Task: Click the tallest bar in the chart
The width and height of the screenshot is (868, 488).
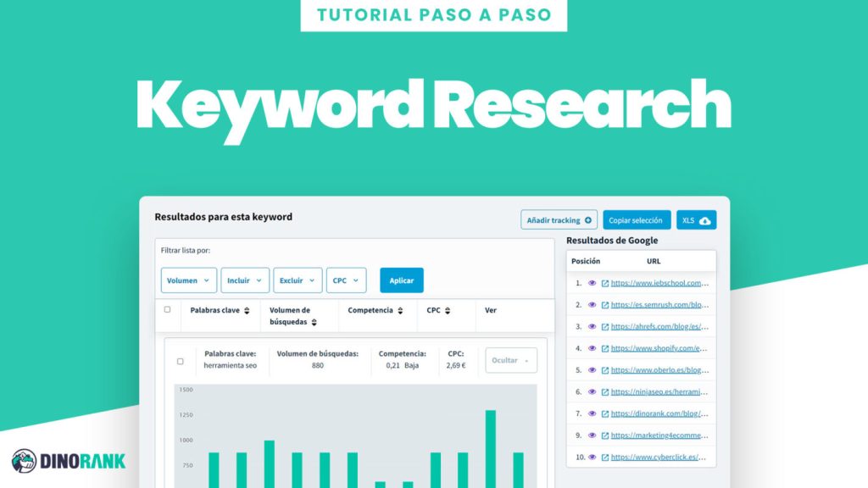Action: tap(491, 449)
